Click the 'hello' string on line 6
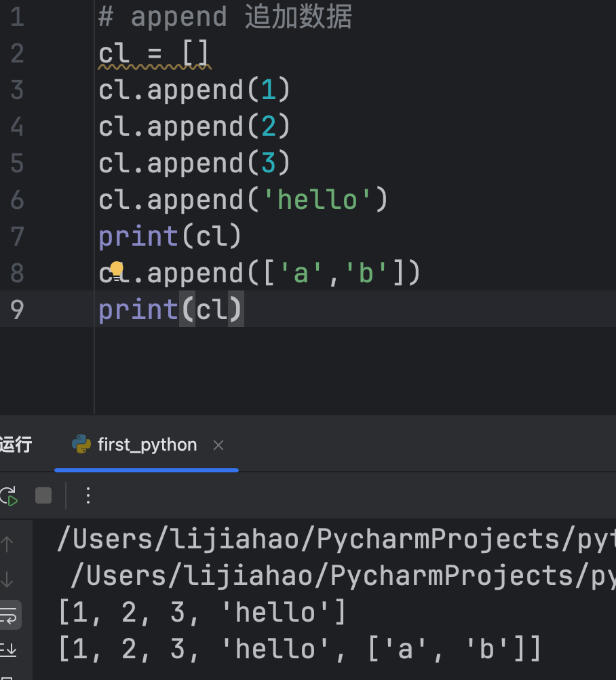616x680 pixels. coord(317,200)
